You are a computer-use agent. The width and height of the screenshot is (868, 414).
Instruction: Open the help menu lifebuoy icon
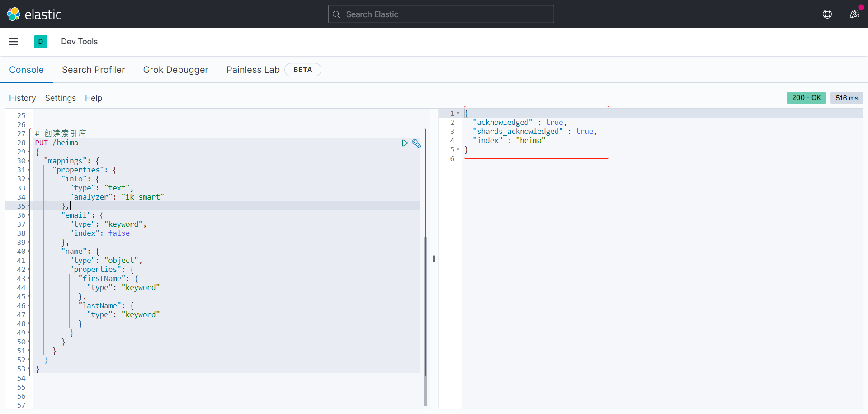coord(827,14)
